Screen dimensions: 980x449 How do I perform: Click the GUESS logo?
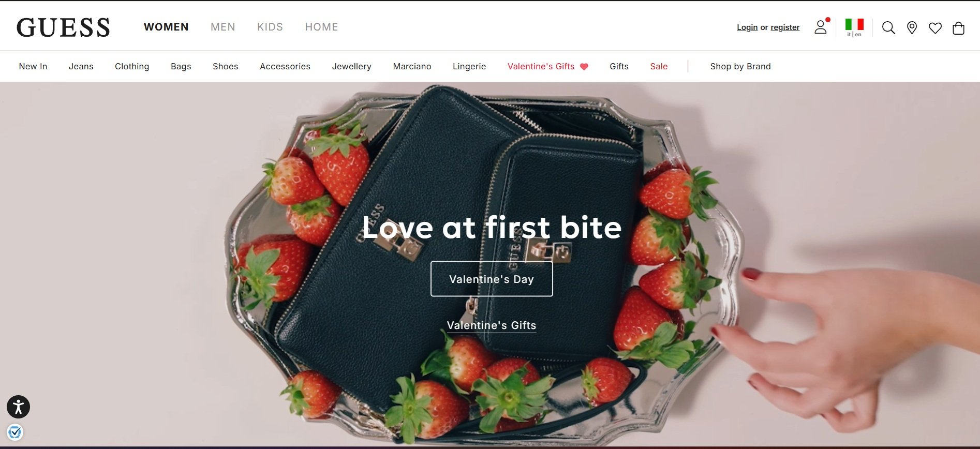pyautogui.click(x=63, y=27)
